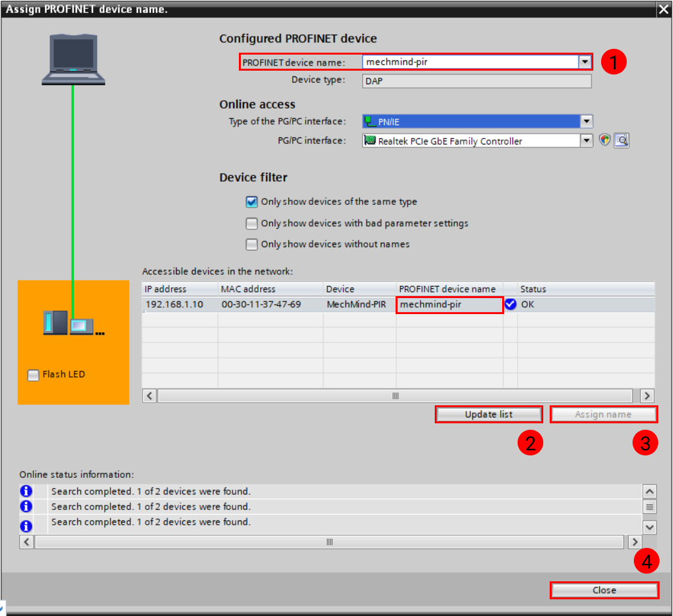This screenshot has width=673, height=616.
Task: Click the status list right scroll arrow
Action: tap(635, 541)
